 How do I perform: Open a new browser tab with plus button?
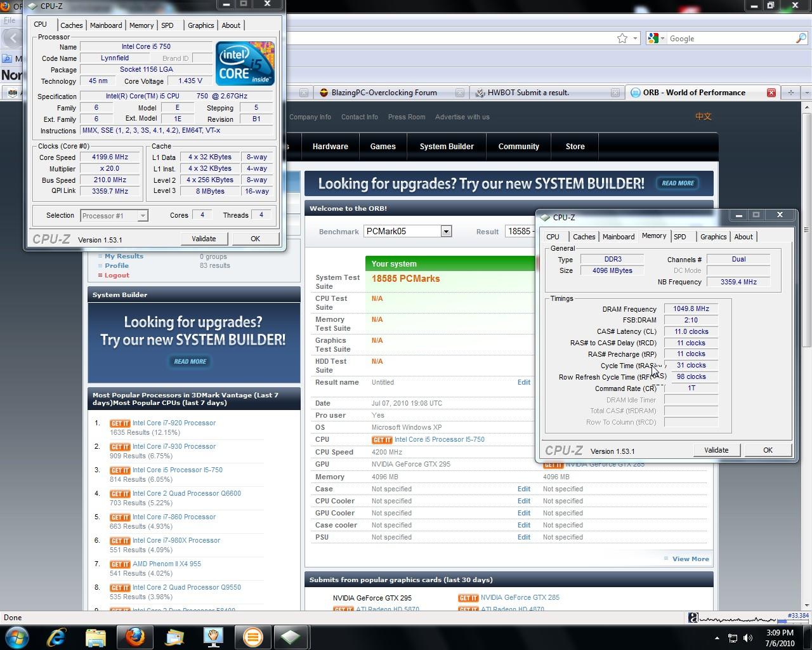[x=790, y=93]
